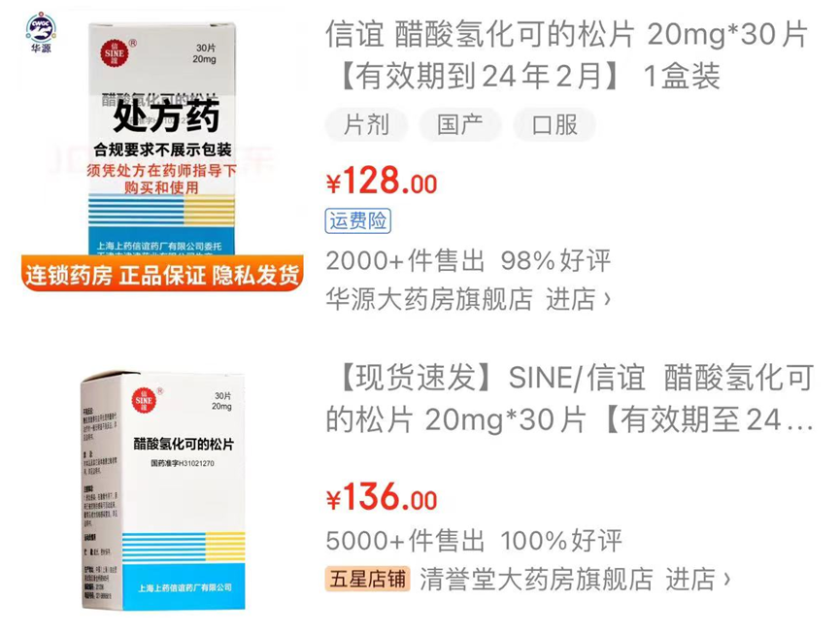
Task: Click the SINE logo on the first product box
Action: (115, 53)
